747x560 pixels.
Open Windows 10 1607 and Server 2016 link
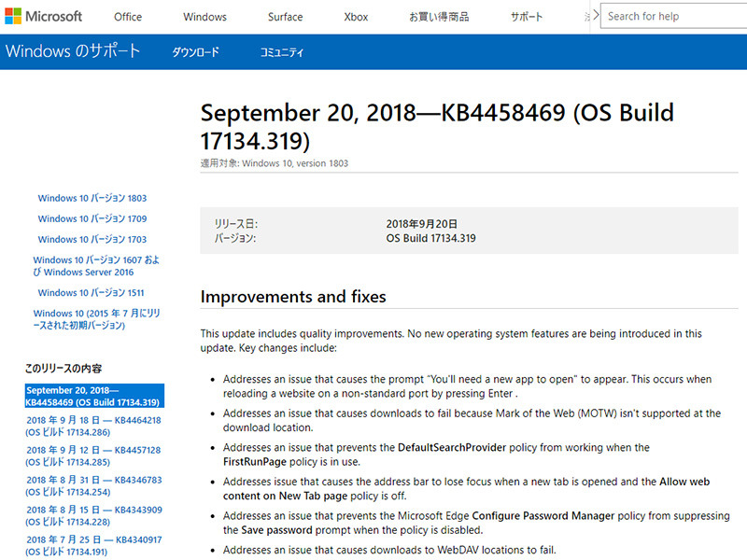[96, 266]
